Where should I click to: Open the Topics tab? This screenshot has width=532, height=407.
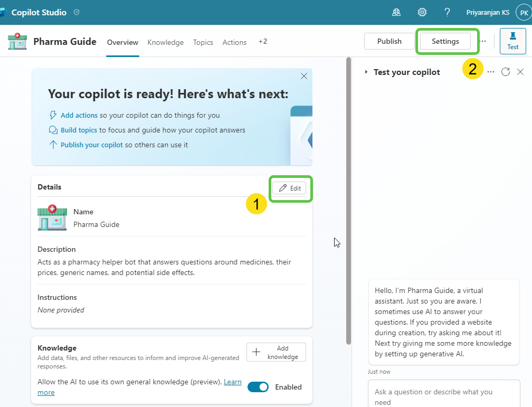(x=203, y=42)
